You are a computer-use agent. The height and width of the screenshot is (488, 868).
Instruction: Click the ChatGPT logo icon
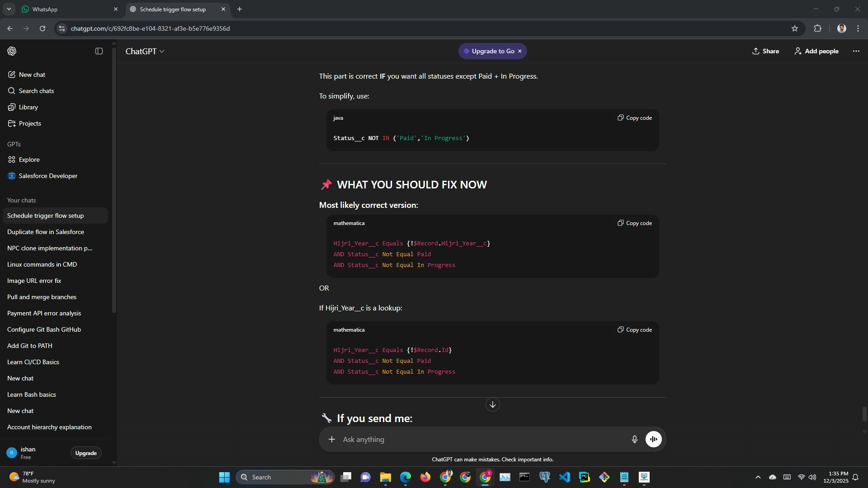(12, 51)
